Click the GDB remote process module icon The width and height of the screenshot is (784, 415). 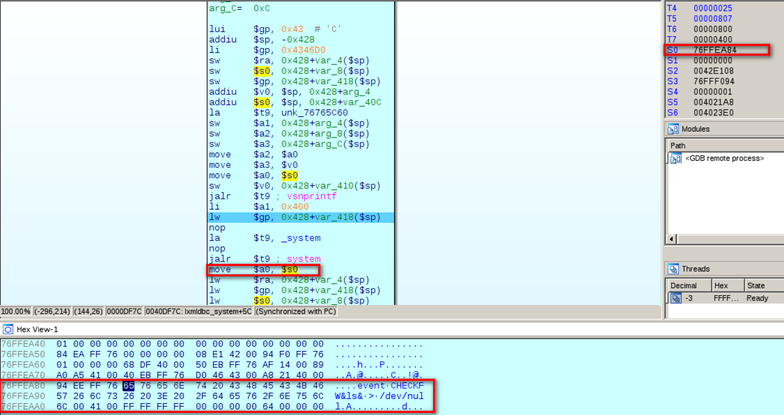tap(676, 158)
